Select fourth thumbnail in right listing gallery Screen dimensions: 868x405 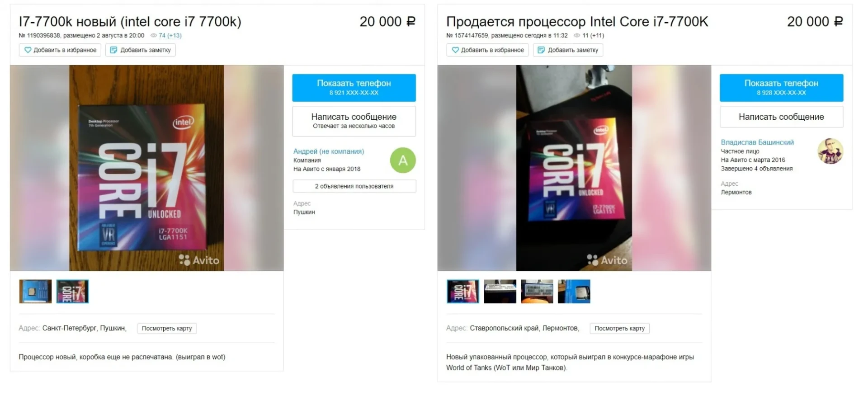(574, 292)
